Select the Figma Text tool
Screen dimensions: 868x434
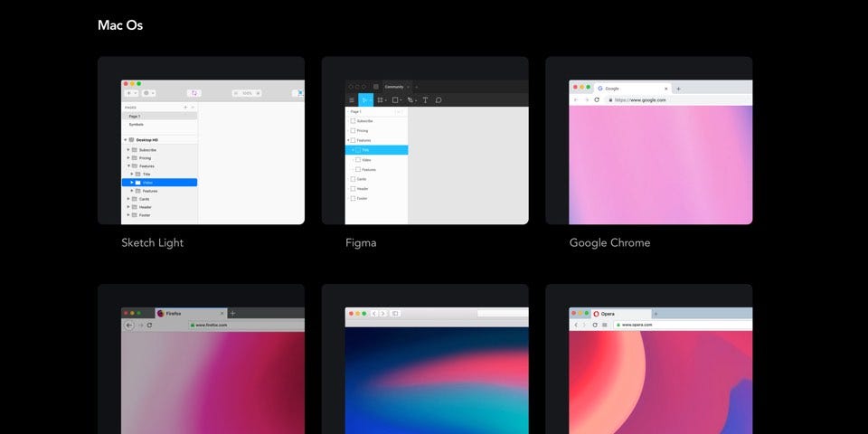pyautogui.click(x=425, y=100)
